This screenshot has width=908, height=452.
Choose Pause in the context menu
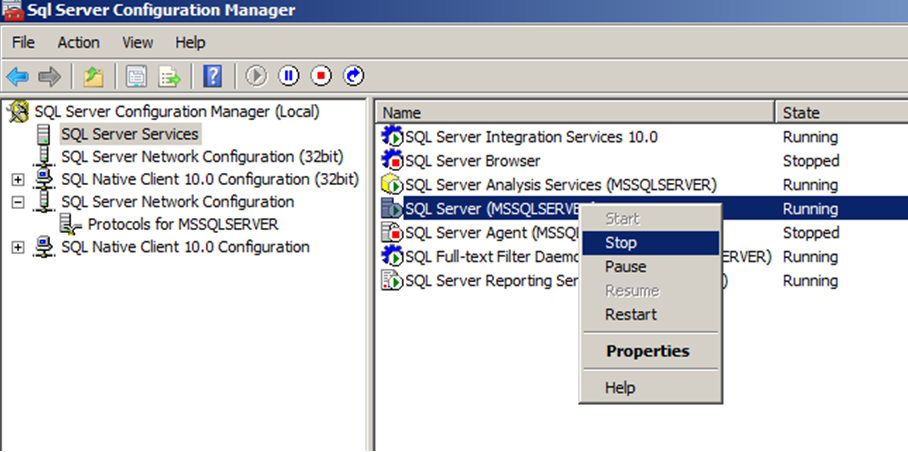[x=650, y=267]
